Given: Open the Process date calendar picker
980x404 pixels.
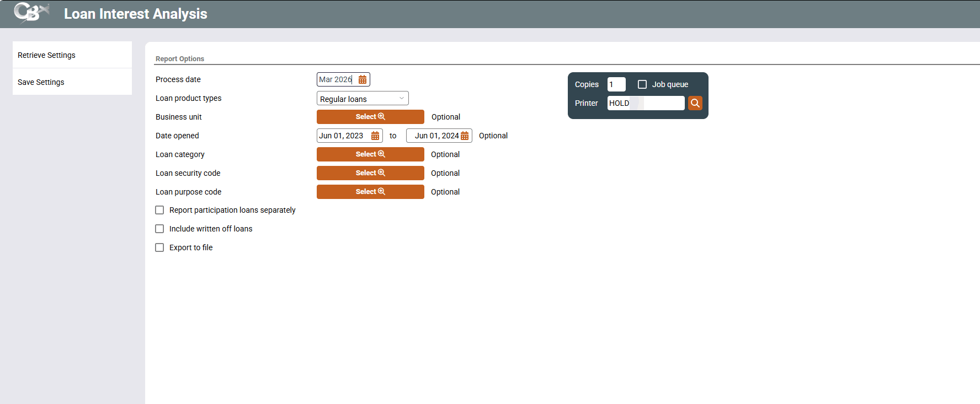Looking at the screenshot, I should [363, 80].
